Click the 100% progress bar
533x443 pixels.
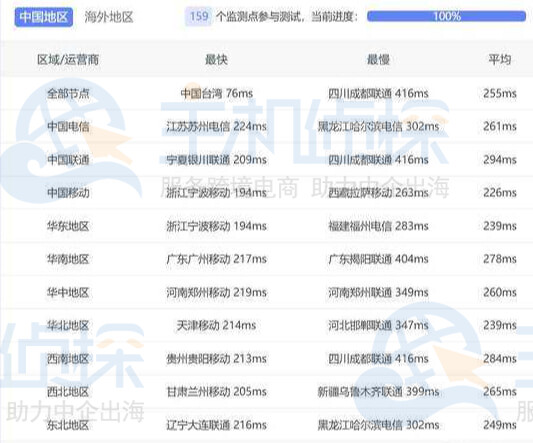(x=446, y=16)
